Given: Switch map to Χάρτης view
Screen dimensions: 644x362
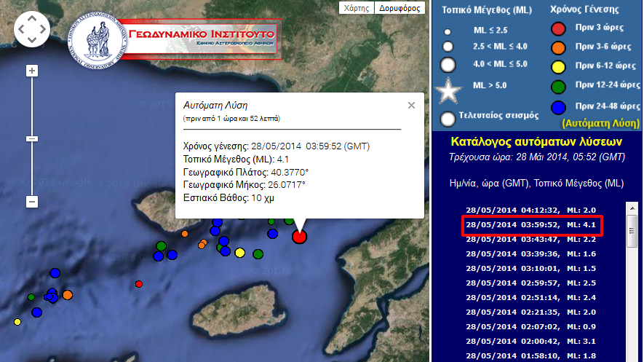Looking at the screenshot, I should point(356,8).
